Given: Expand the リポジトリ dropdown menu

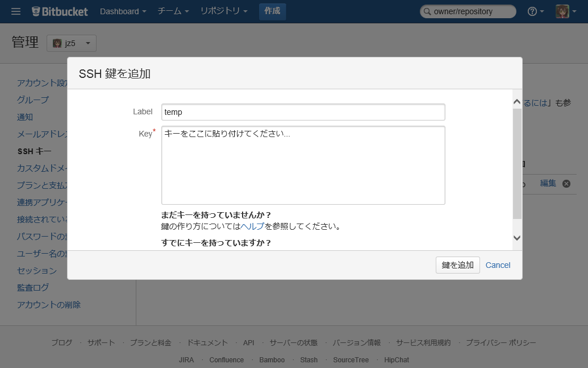Looking at the screenshot, I should coord(223,11).
